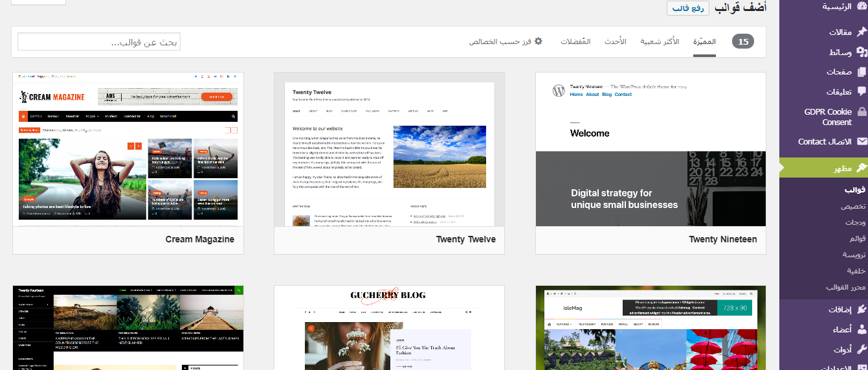Switch to the Popular (الأكثر شعبية) tab
868x370 pixels.
point(660,41)
